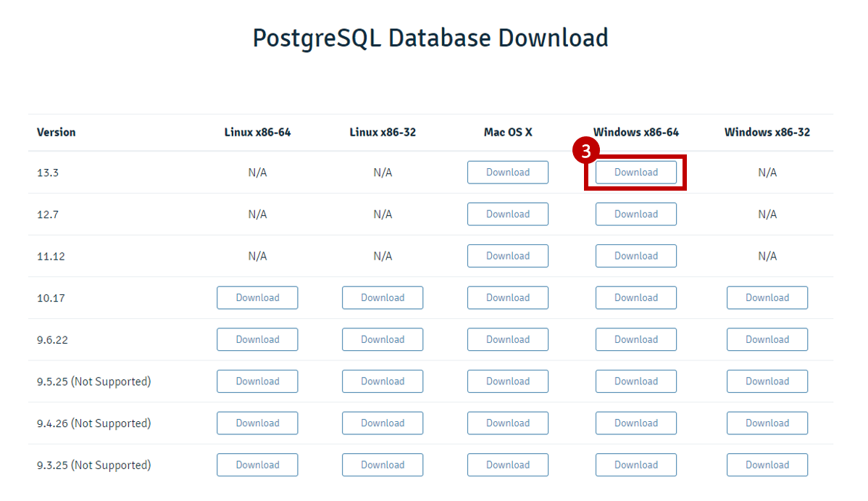Click N/A under Linux x86-32 for 11.12
This screenshot has height=501, width=868.
pyautogui.click(x=383, y=257)
